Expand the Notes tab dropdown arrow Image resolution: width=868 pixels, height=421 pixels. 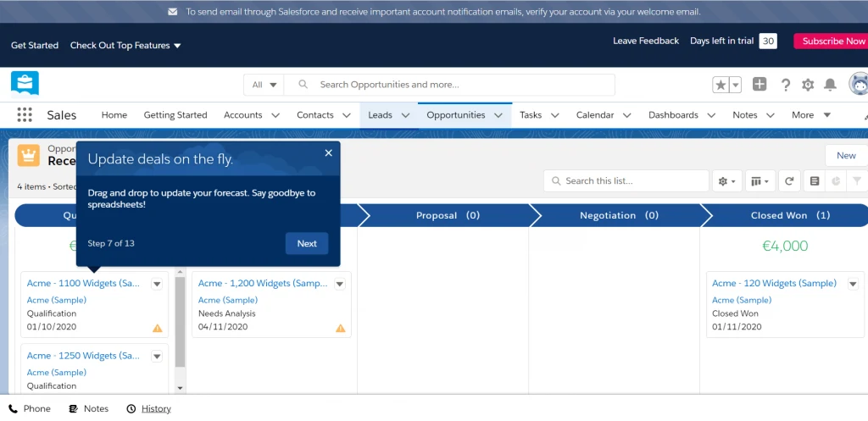(770, 115)
